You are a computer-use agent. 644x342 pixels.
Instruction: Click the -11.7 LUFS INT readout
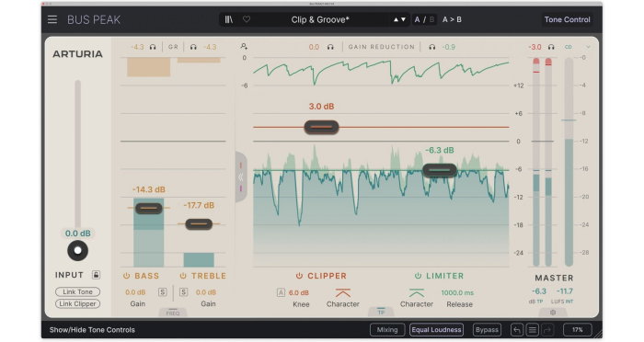click(x=564, y=291)
